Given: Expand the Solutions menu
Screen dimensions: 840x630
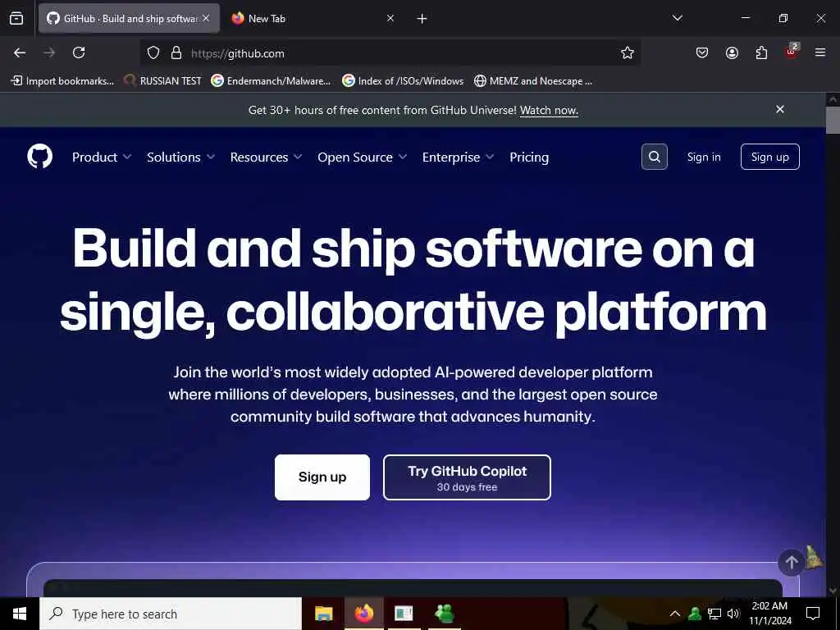Looking at the screenshot, I should (x=180, y=157).
